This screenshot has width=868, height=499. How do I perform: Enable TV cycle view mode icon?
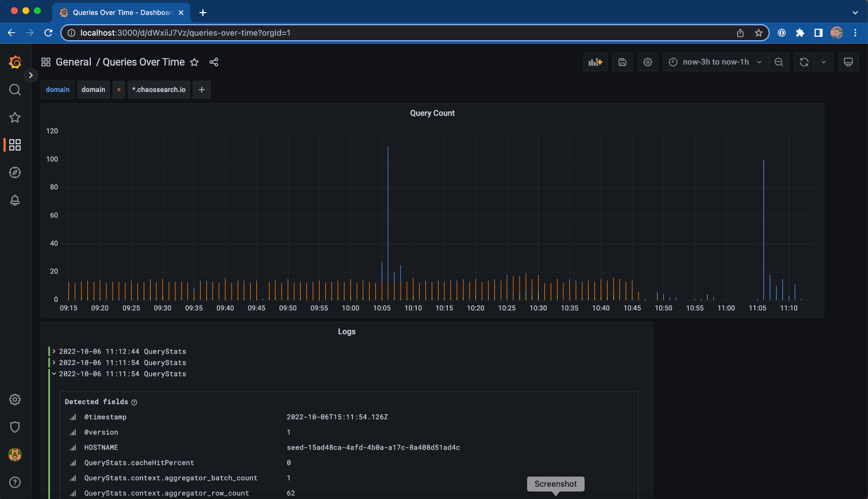[848, 62]
